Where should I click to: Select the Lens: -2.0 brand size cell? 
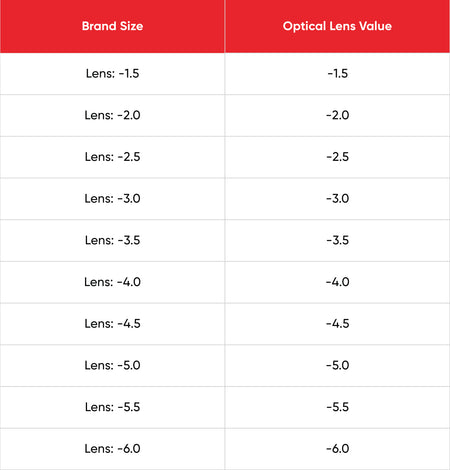(112, 115)
